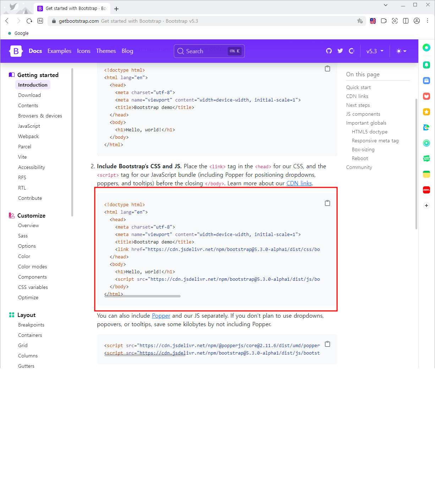This screenshot has width=435, height=504.
Task: Open CSS variables under Customize
Action: [33, 287]
